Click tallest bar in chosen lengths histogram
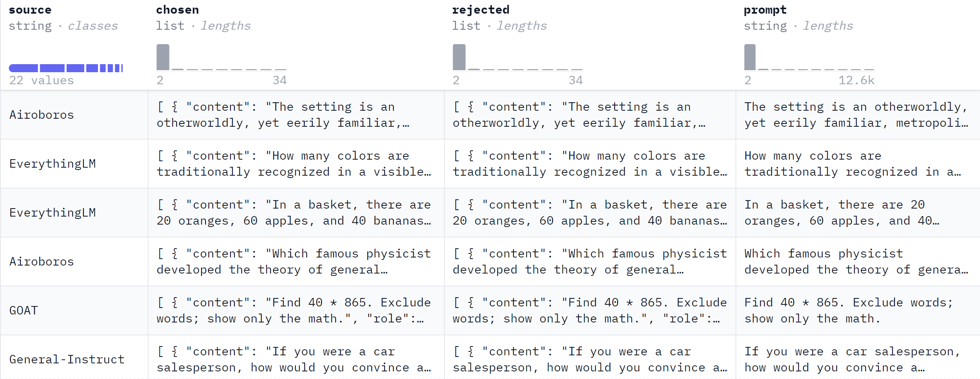 (x=163, y=57)
